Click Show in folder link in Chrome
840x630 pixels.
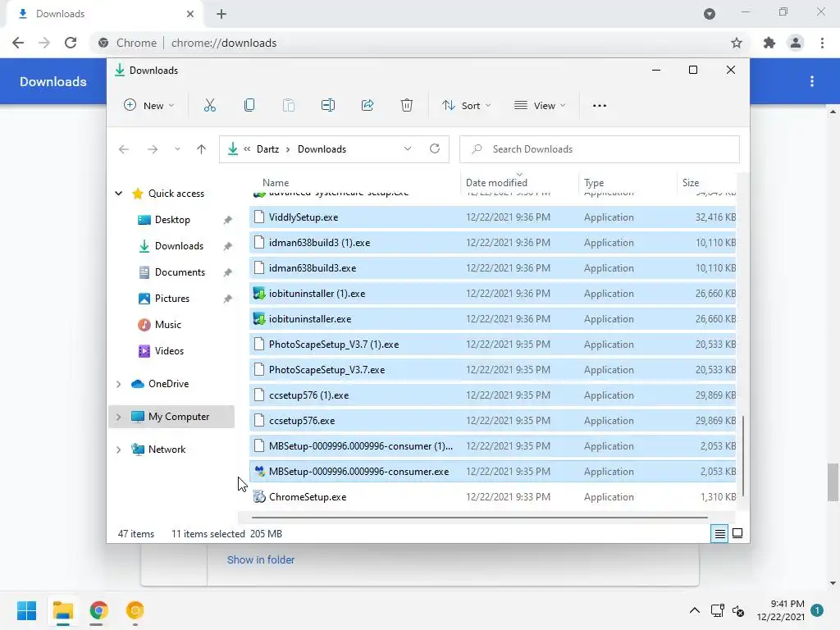260,559
